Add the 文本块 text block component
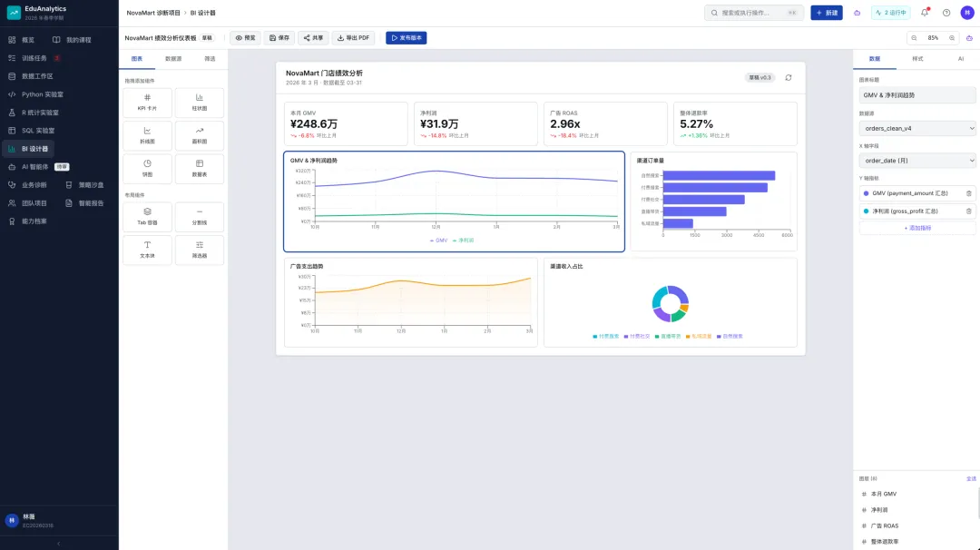This screenshot has height=550, width=980. tap(148, 250)
